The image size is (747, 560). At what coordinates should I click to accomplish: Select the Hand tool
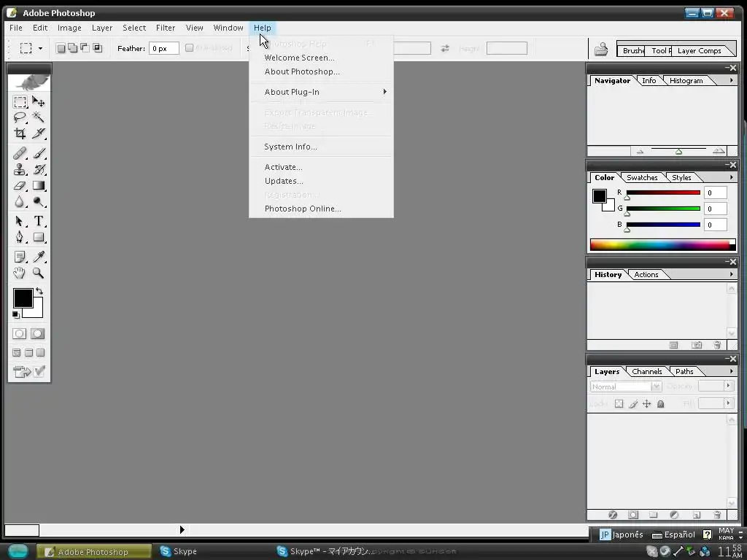tap(20, 273)
